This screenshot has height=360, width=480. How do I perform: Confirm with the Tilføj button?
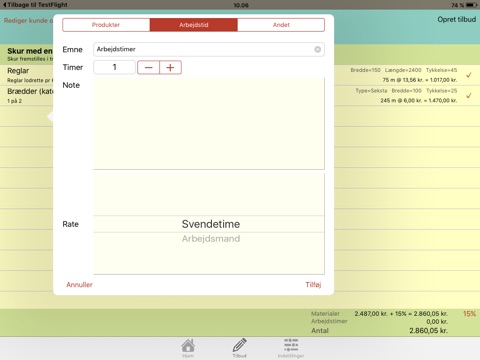313,285
